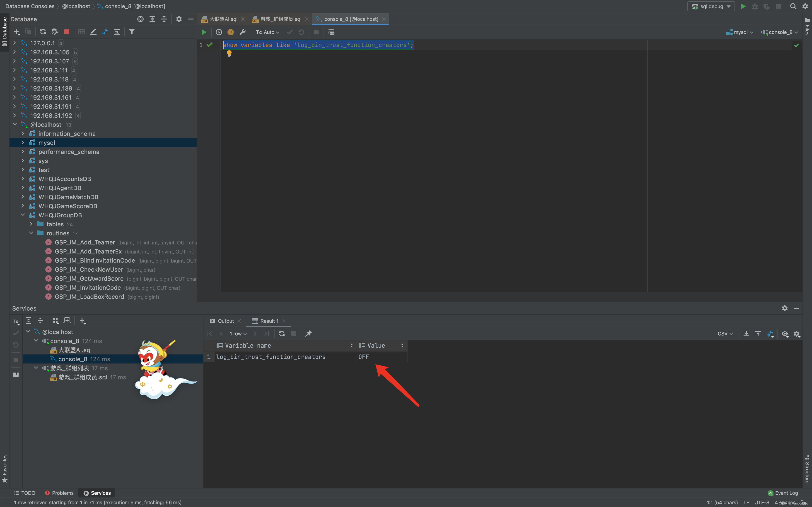812x507 pixels.
Task: Click the filter funnel icon in Database panel
Action: tap(132, 32)
